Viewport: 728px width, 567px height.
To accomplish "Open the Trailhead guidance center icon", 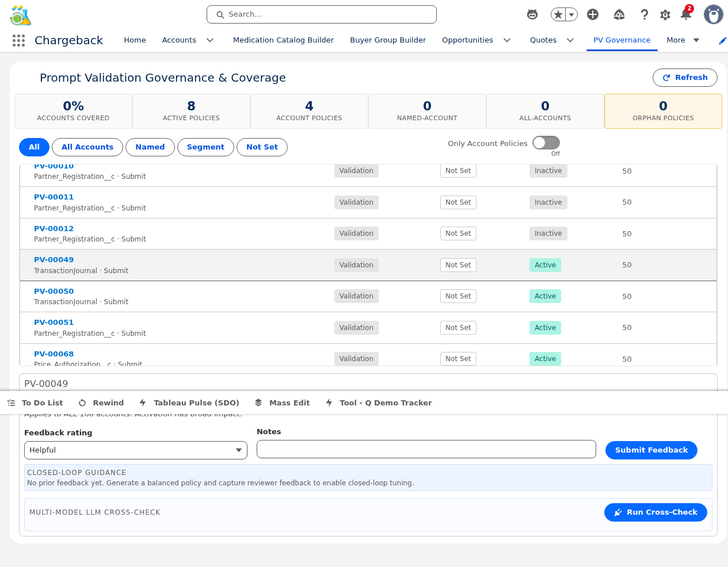I will (x=619, y=14).
